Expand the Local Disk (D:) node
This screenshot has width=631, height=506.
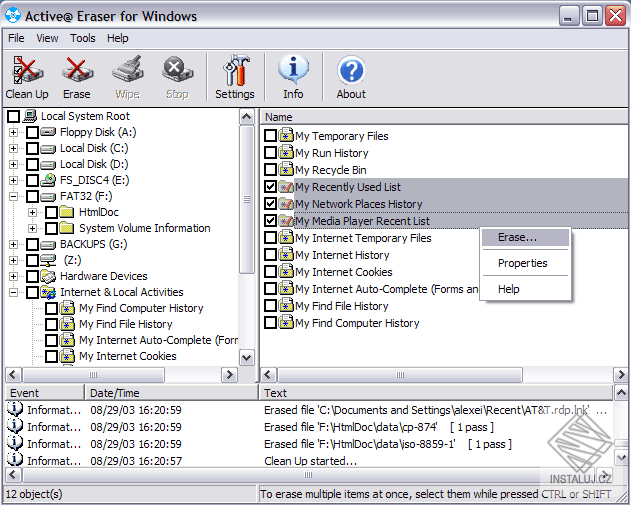(x=13, y=164)
